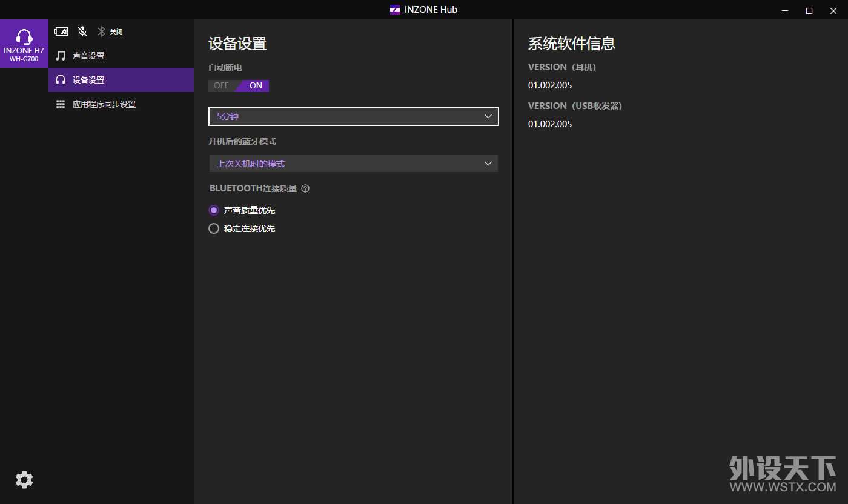Open 应用程序同步设置 menu item
The height and width of the screenshot is (504, 848).
121,104
